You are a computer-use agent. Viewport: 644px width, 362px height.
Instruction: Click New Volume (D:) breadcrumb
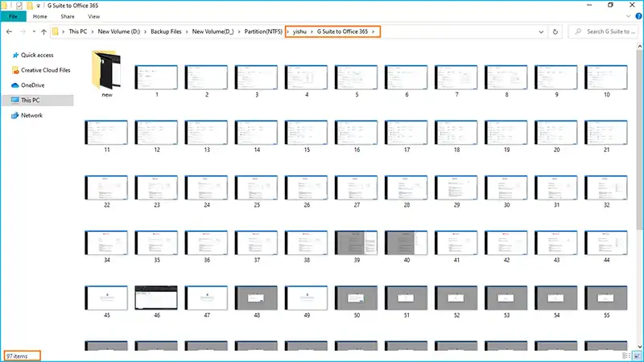[x=118, y=31]
